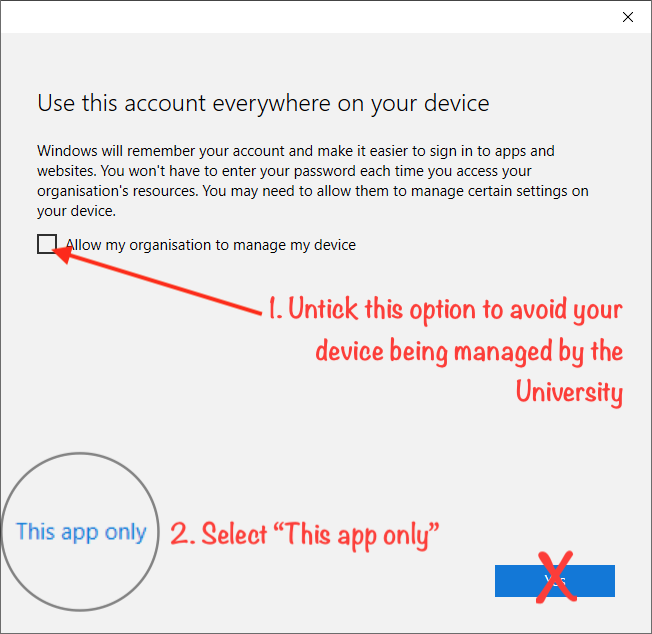Click the heading "Use this account everywhere on your device"
Viewport: 652px width, 634px height.
(x=263, y=104)
